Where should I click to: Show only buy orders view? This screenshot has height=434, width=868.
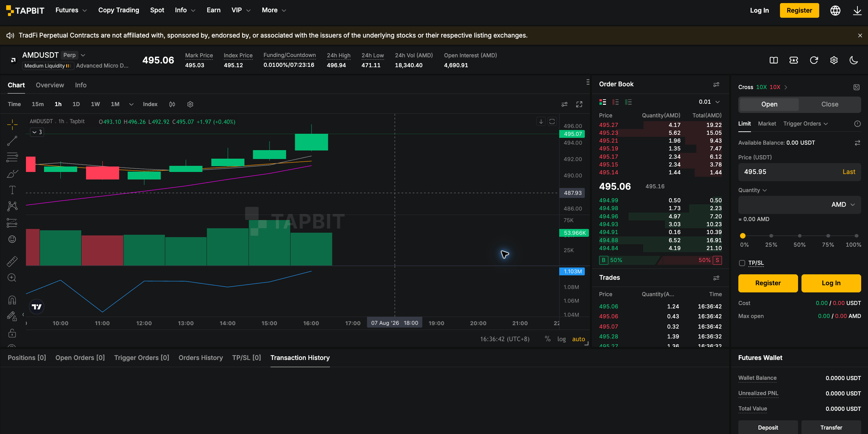point(628,102)
